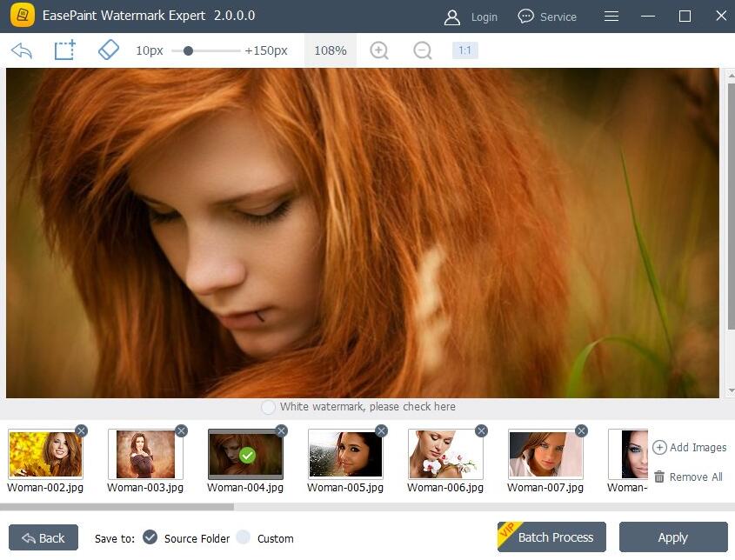Open the Login account option
Viewport: 735px width, 560px height.
[471, 17]
